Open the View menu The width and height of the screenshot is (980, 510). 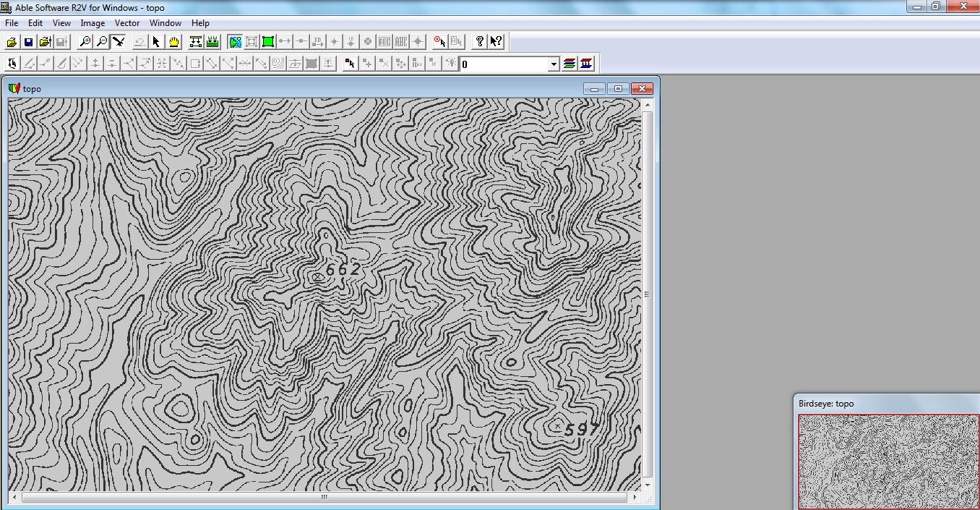61,23
